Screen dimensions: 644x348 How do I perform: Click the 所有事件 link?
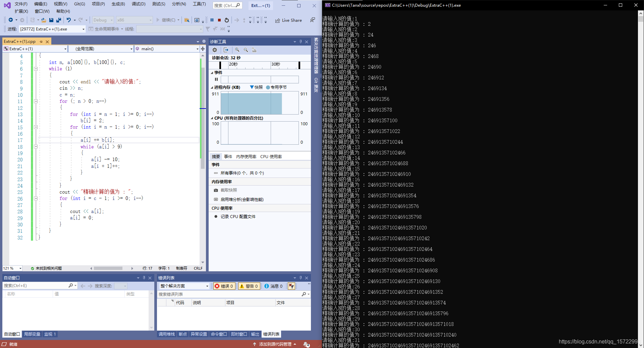coord(242,173)
